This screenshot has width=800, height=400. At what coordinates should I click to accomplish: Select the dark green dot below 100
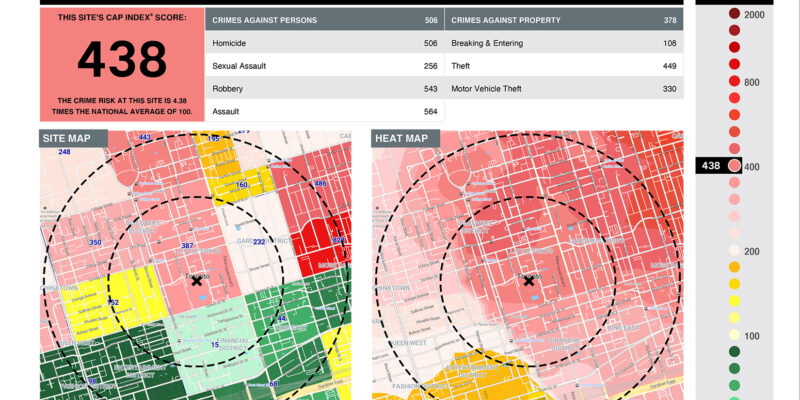click(x=735, y=352)
